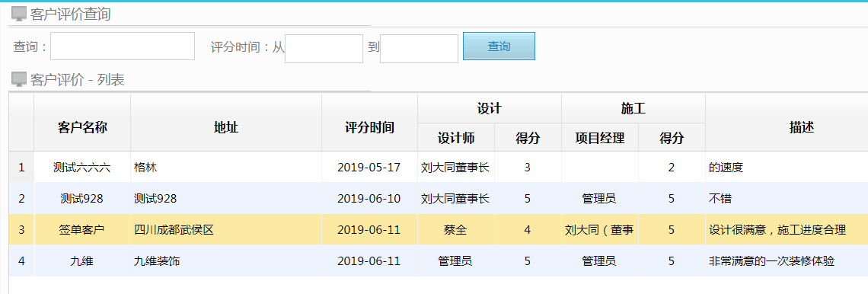Click the 得分 header under 设计
Image resolution: width=868 pixels, height=294 pixels.
(x=528, y=138)
